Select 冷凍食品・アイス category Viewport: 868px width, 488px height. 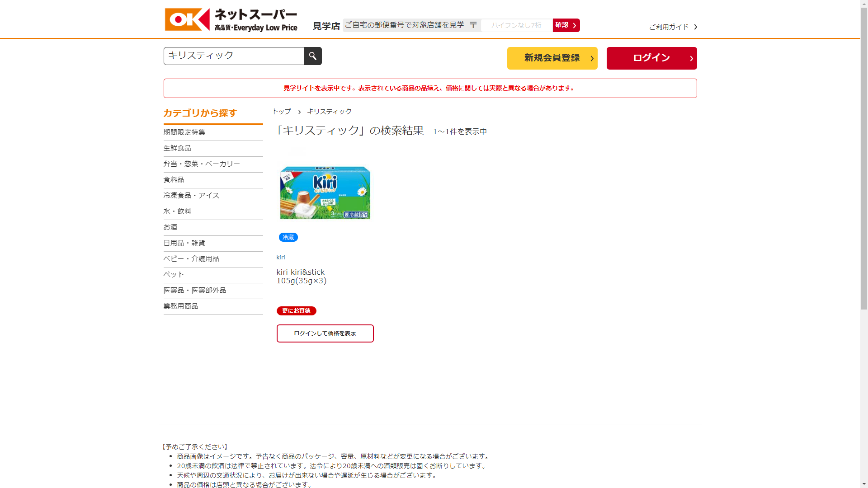191,196
